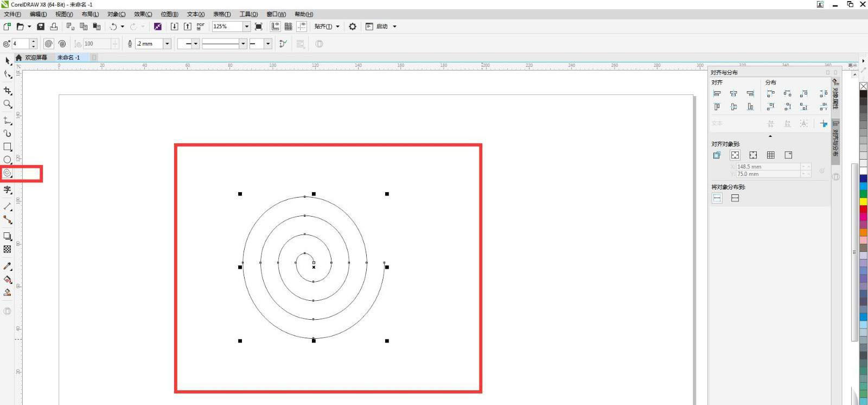Open the Text menu
Image resolution: width=868 pixels, height=405 pixels.
(x=196, y=14)
